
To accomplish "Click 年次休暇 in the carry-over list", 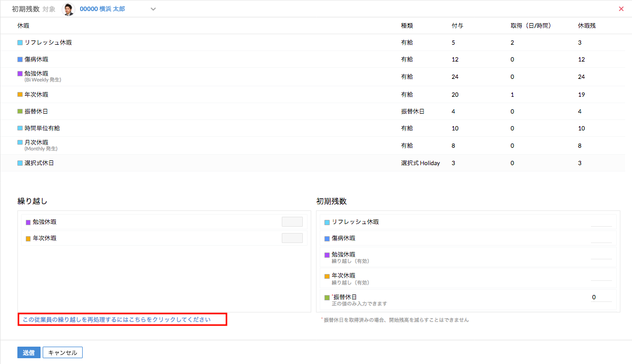I will [44, 238].
